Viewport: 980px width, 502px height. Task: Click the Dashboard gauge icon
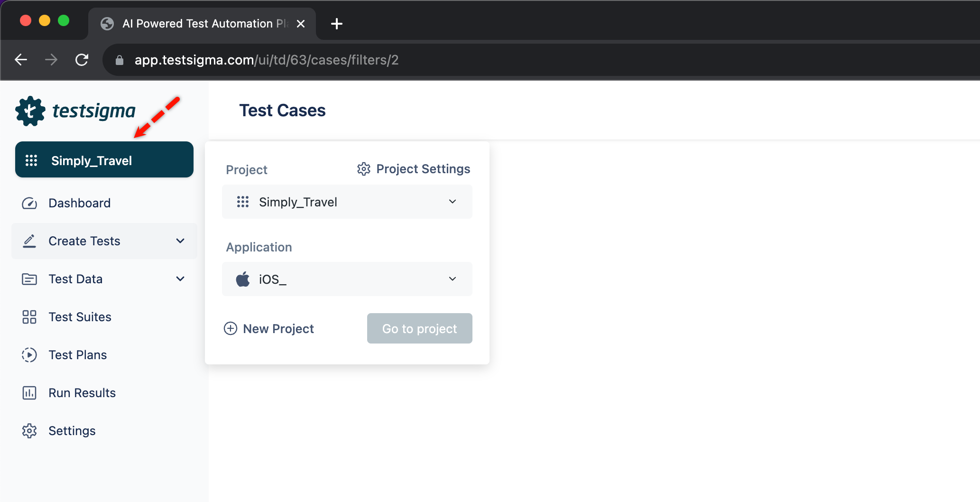pyautogui.click(x=29, y=203)
